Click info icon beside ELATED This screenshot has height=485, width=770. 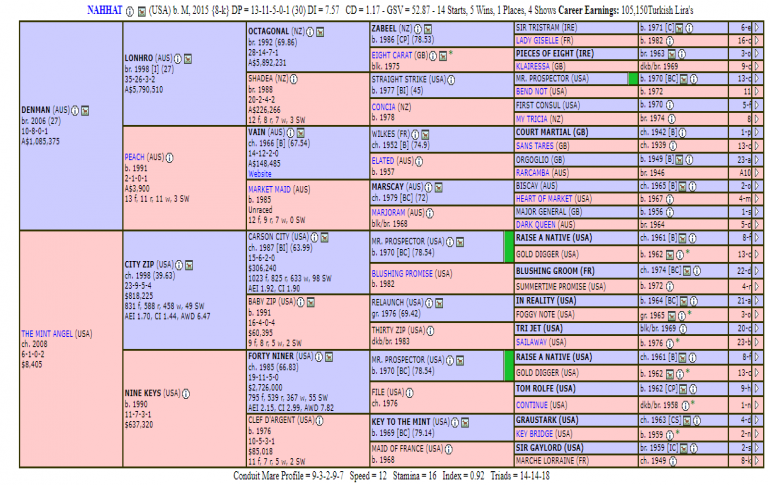point(419,161)
